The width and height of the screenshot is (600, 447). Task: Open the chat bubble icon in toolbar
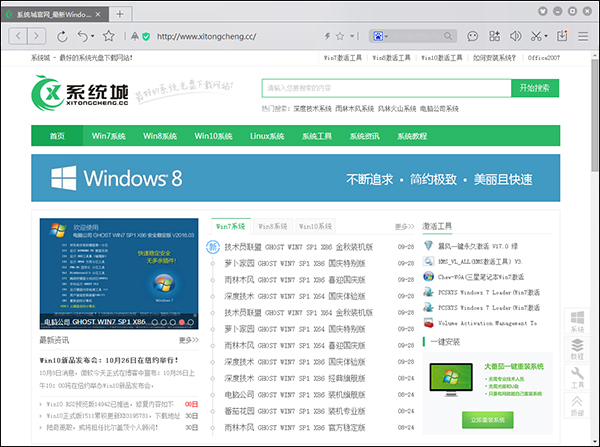[x=473, y=36]
